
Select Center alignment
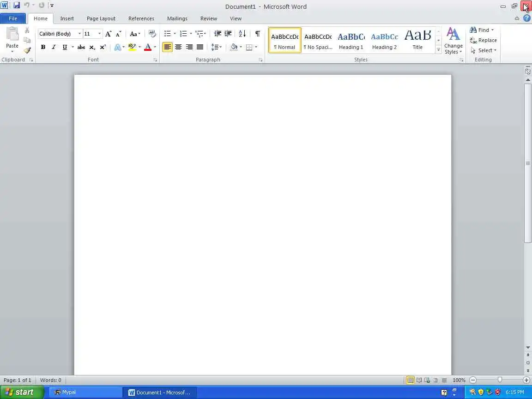[x=178, y=47]
